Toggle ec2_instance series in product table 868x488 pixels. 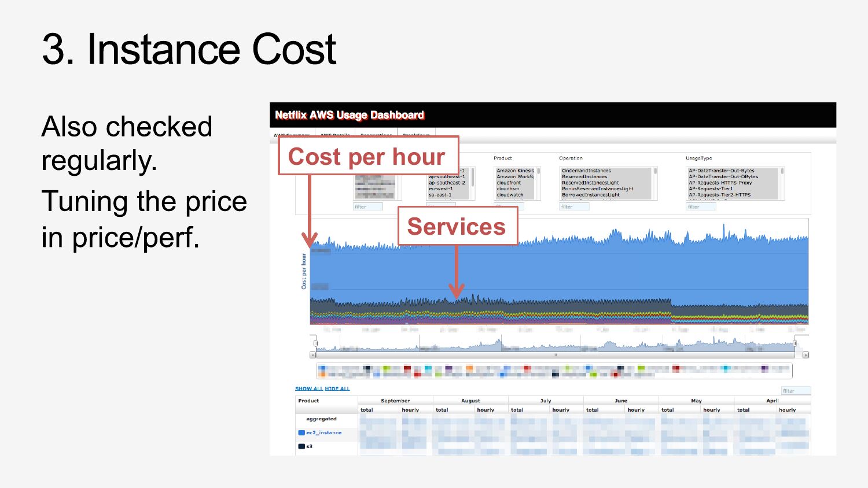click(324, 432)
